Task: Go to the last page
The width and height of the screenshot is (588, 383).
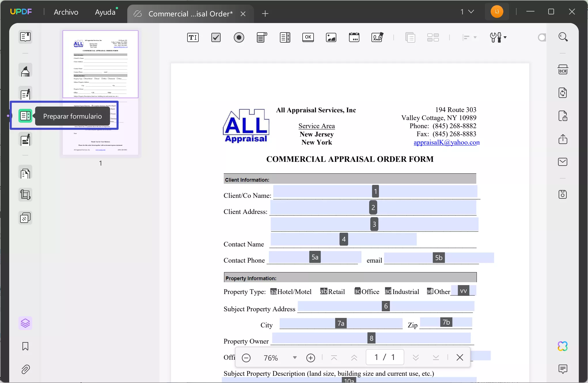Action: [436, 358]
